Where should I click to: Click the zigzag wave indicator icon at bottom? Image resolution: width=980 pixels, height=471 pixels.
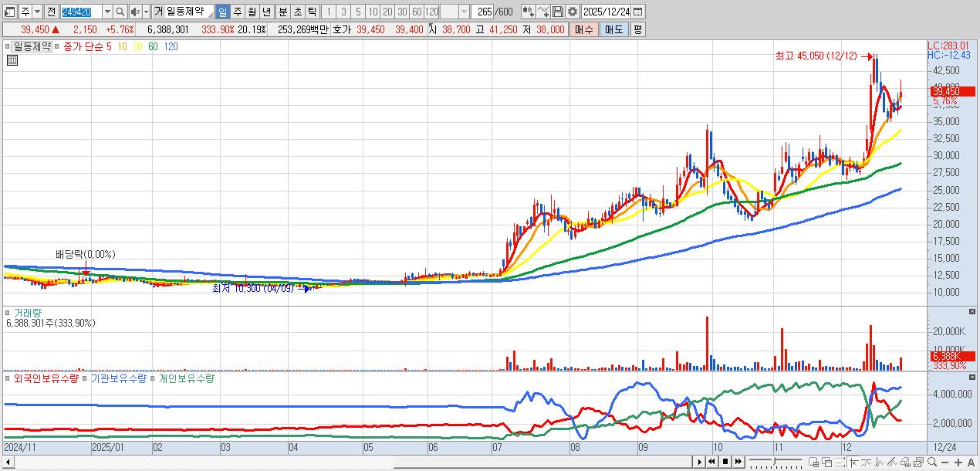click(x=880, y=462)
